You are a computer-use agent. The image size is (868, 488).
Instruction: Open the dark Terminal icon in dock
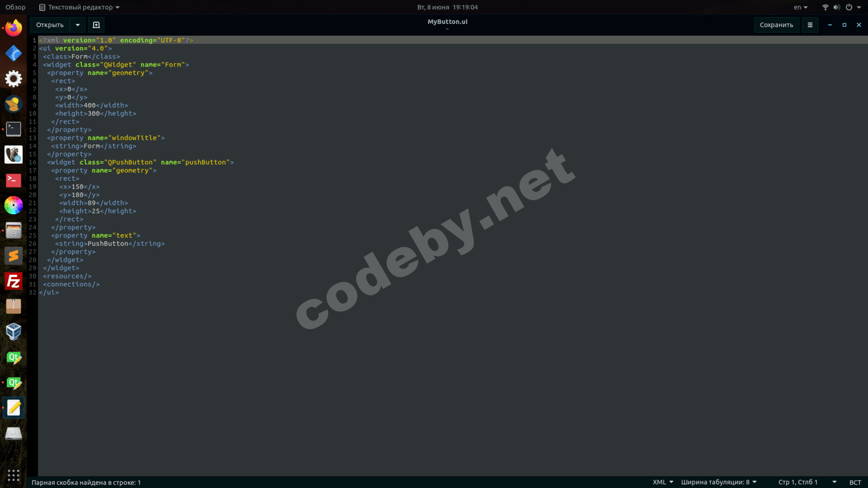[14, 129]
